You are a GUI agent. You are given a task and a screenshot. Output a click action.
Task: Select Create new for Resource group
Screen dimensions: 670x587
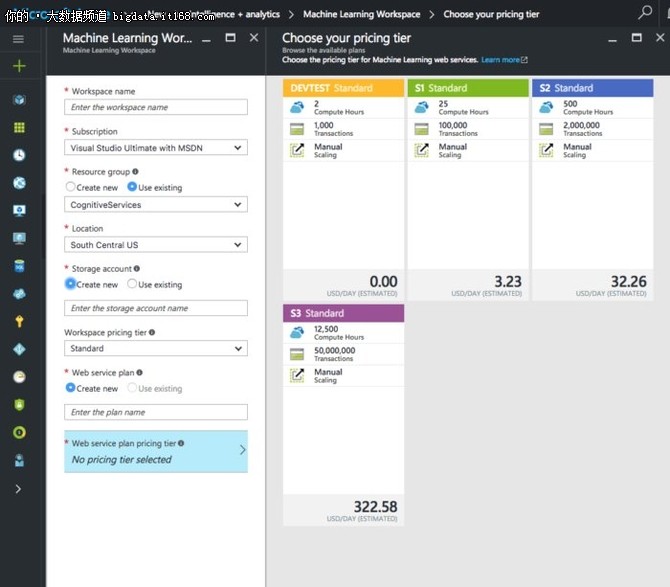click(x=71, y=187)
